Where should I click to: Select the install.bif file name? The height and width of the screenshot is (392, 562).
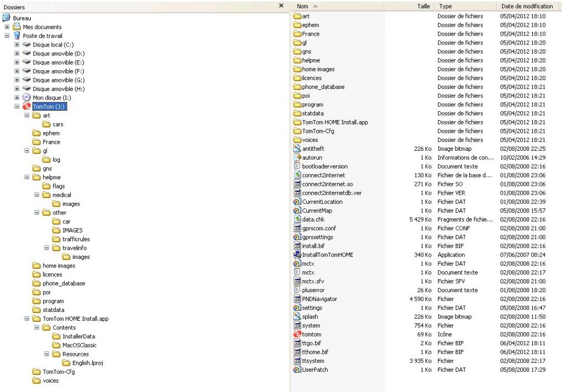pyautogui.click(x=313, y=246)
